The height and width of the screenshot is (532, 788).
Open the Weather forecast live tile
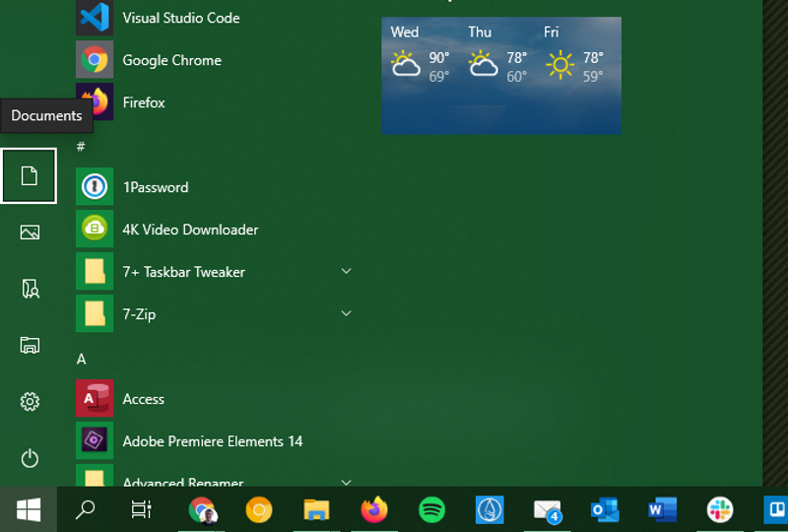click(501, 76)
